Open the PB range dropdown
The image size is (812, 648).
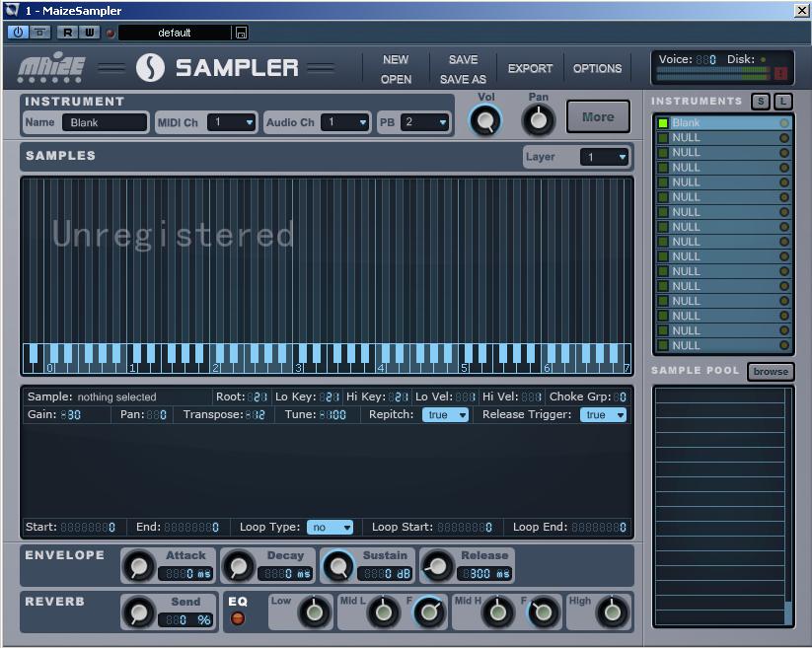(424, 122)
